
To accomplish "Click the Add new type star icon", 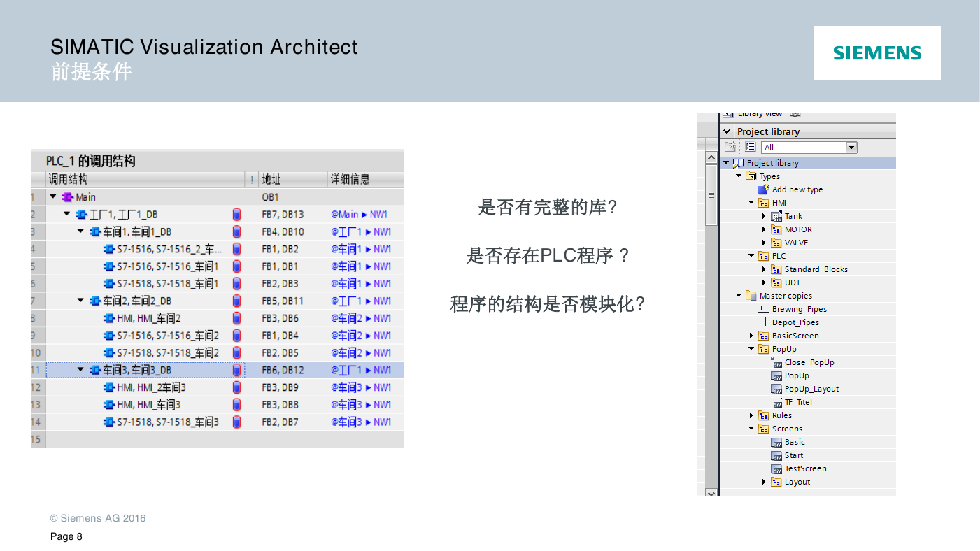I will pos(764,189).
